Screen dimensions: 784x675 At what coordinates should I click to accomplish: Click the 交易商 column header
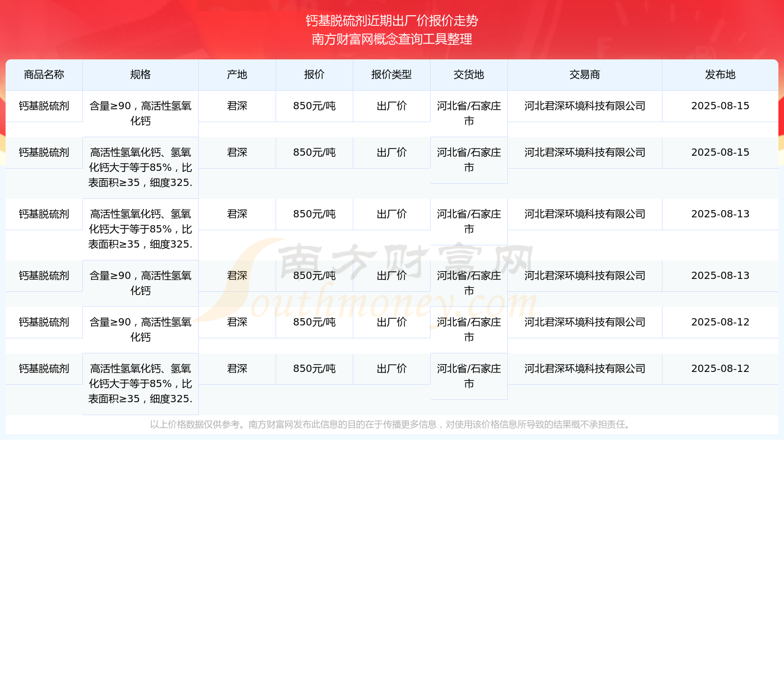click(x=585, y=75)
